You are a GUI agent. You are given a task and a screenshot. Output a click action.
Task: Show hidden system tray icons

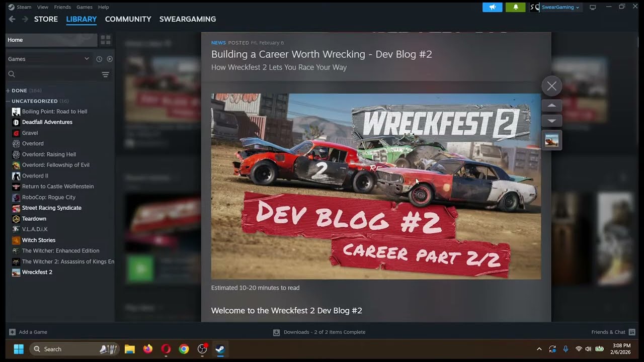tap(539, 349)
